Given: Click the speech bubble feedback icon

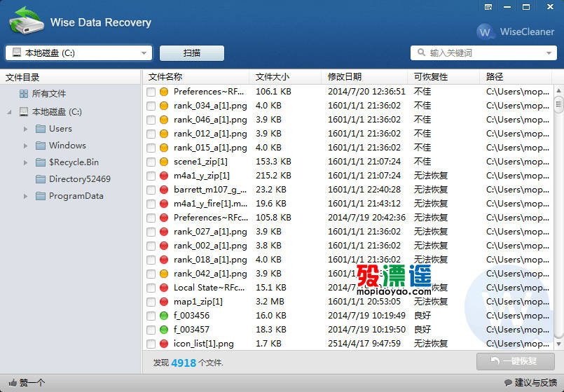Looking at the screenshot, I should (508, 383).
